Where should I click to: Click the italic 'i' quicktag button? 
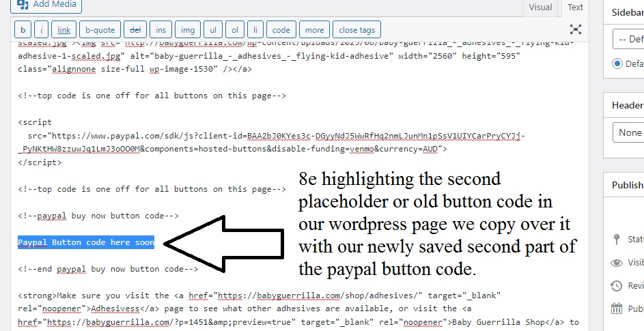[x=42, y=29]
